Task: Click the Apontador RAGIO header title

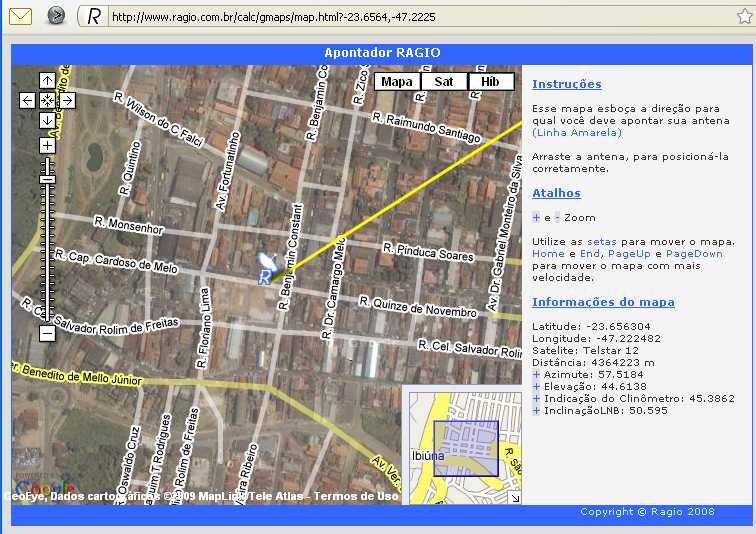Action: point(382,53)
